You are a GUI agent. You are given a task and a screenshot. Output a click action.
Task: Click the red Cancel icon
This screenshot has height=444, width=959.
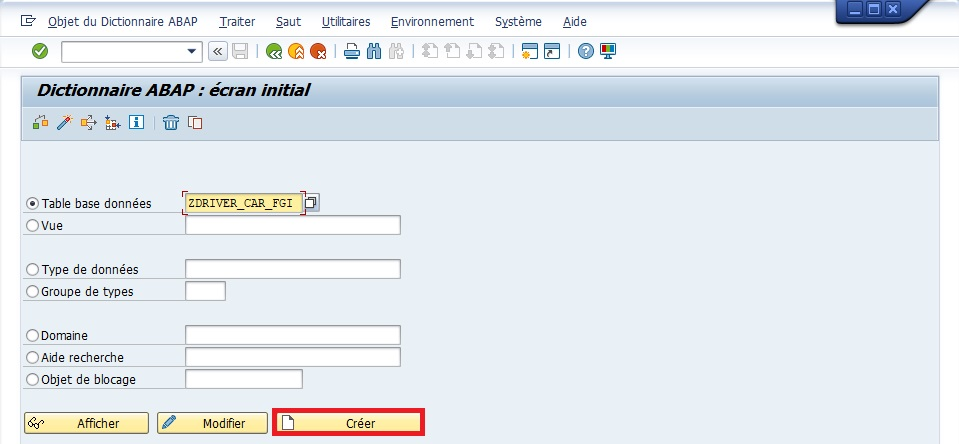point(318,51)
